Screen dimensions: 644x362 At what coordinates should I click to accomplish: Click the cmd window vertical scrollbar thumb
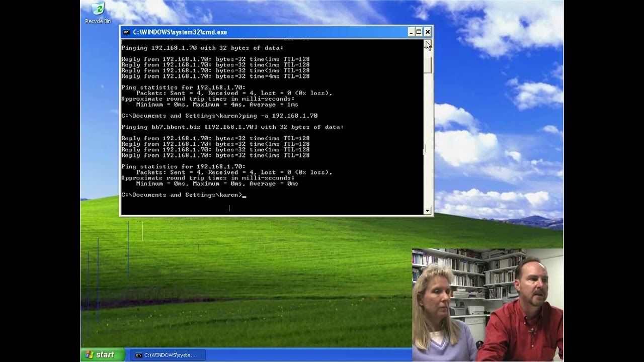tap(428, 65)
